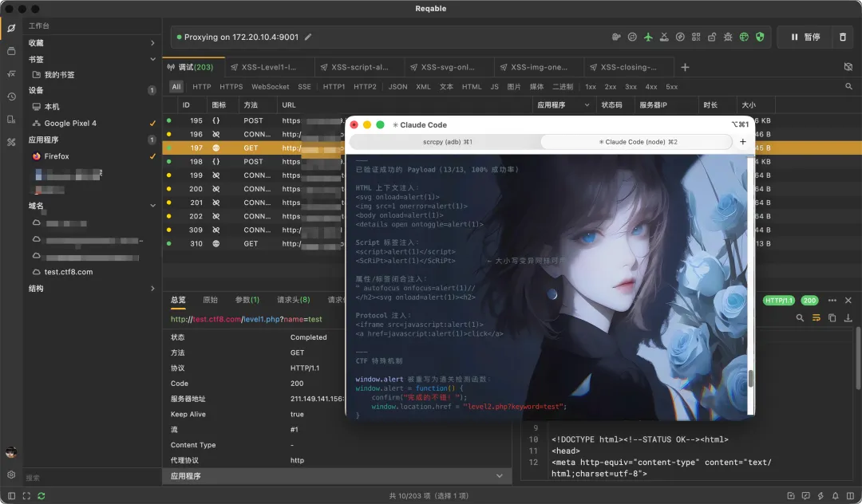Open the API collections icon in left rail
Viewport: 862px width, 504px height.
coord(11,51)
